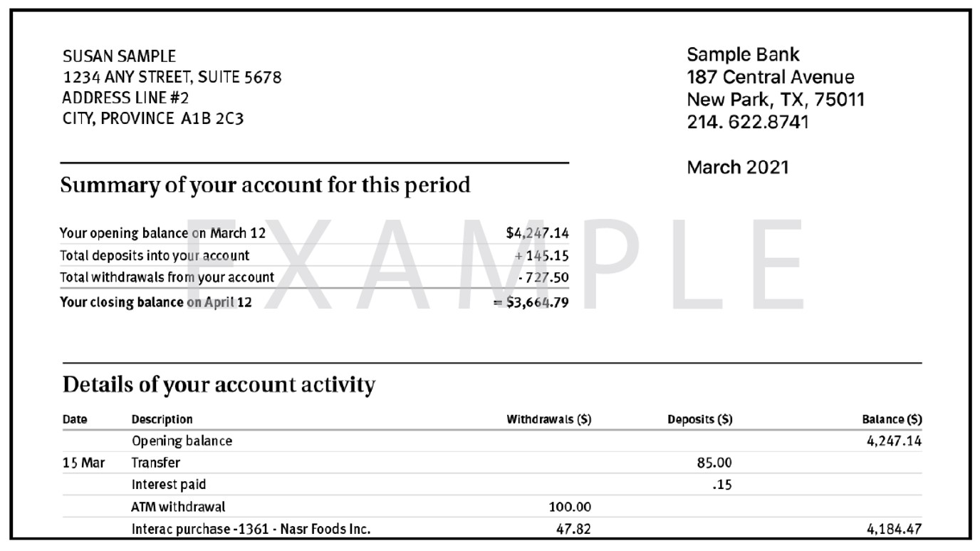Click the closing balance amount $3,664.79
This screenshot has width=980, height=551.
531,302
